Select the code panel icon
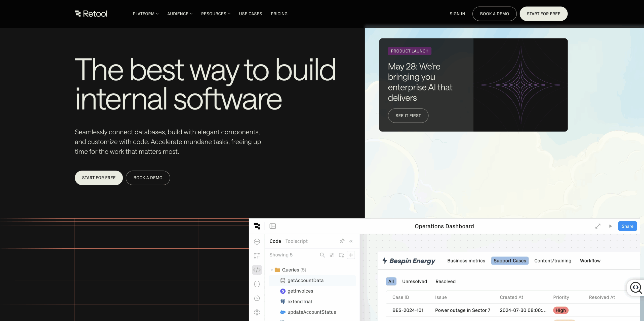 [257, 270]
